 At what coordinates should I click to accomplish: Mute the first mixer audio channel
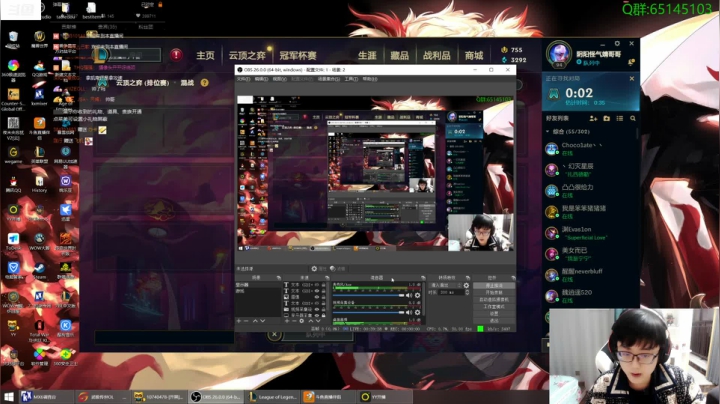[x=409, y=296]
